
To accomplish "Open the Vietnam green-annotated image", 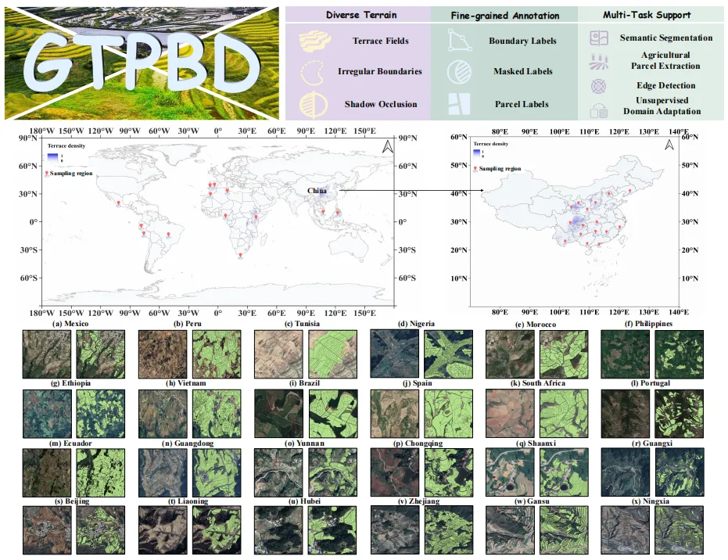I will (217, 413).
